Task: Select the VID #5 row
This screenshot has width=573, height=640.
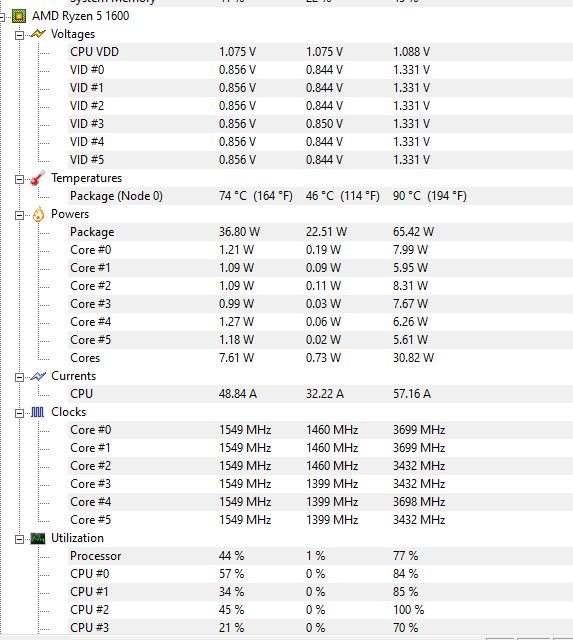Action: pos(320,160)
